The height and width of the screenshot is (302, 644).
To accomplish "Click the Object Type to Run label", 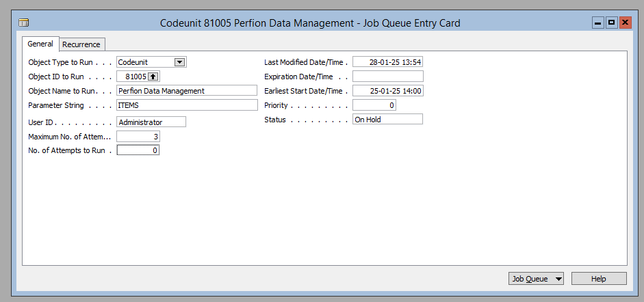I will pos(60,63).
